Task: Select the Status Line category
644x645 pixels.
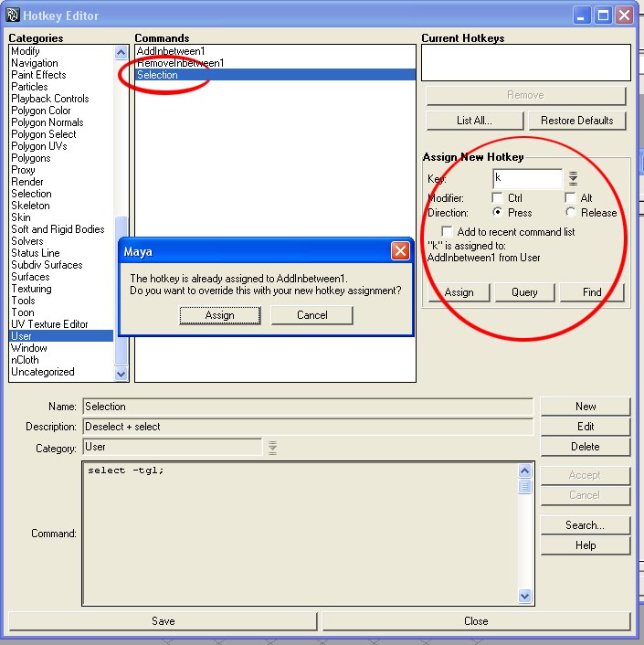Action: [61, 253]
